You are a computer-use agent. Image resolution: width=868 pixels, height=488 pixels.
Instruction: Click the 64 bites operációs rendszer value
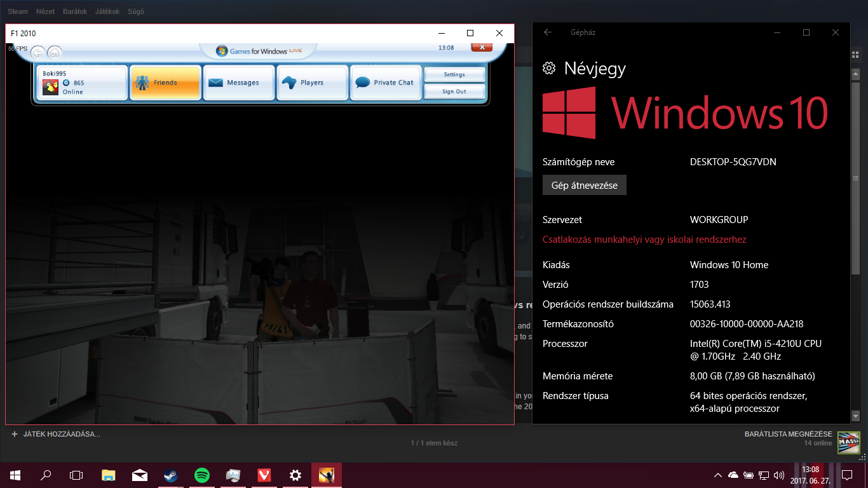coord(749,402)
